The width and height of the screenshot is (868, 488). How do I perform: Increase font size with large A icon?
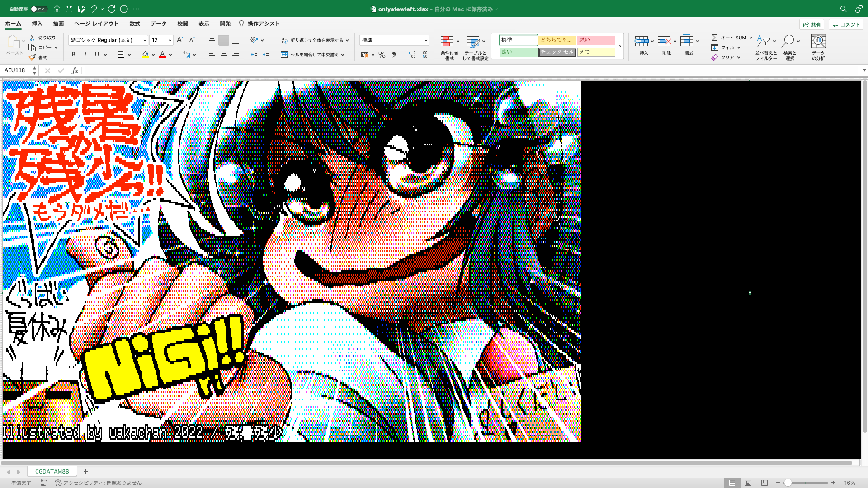[x=180, y=40]
